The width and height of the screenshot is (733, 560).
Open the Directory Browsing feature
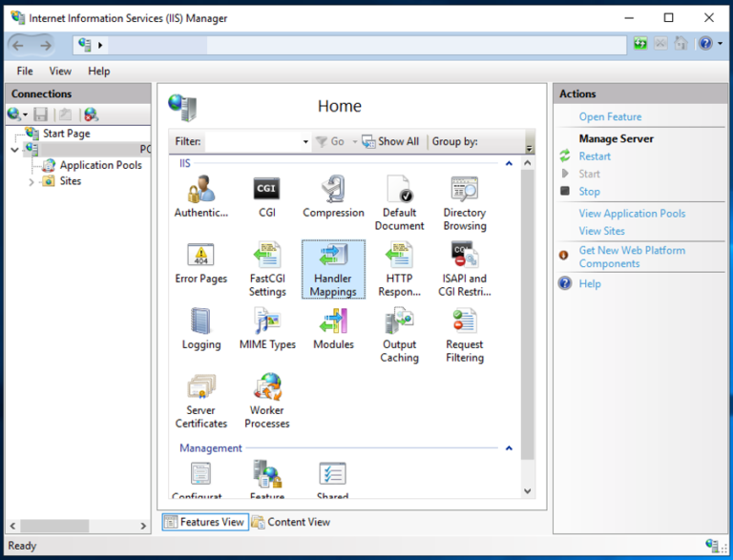[465, 203]
